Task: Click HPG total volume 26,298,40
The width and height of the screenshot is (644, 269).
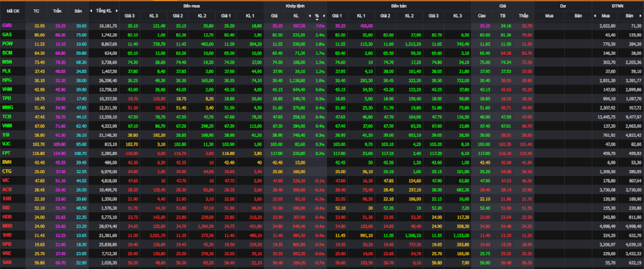Action: [x=108, y=80]
